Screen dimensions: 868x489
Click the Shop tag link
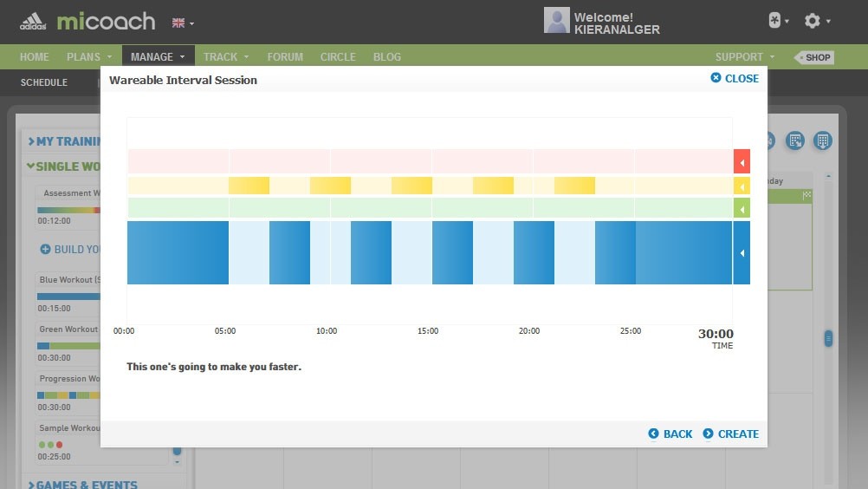(814, 58)
